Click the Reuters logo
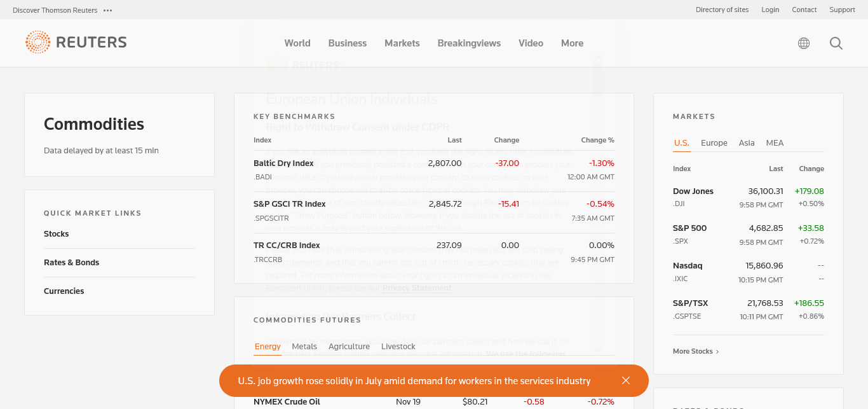This screenshot has height=409, width=868. coord(76,43)
